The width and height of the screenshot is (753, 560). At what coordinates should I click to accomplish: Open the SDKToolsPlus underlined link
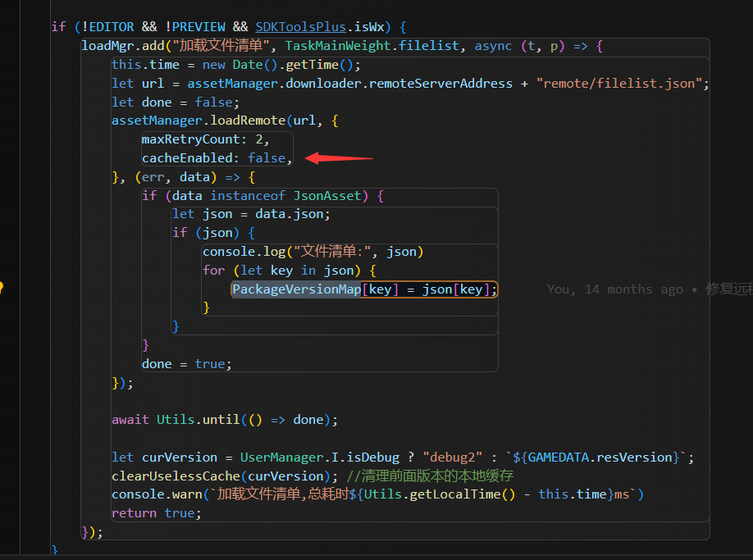[300, 27]
